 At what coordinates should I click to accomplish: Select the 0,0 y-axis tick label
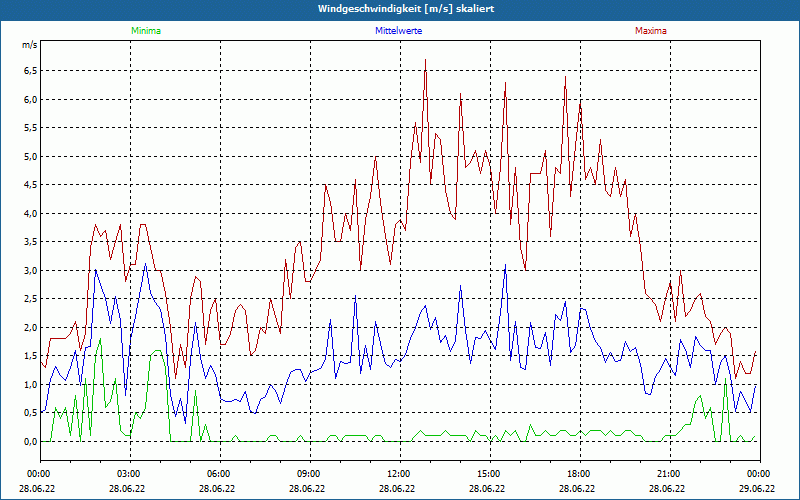[x=31, y=441]
